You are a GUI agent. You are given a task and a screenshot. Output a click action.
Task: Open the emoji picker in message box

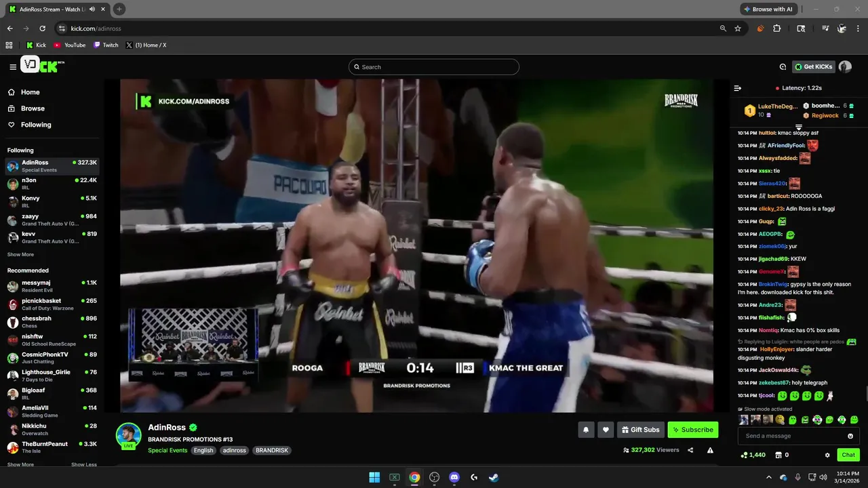[850, 436]
